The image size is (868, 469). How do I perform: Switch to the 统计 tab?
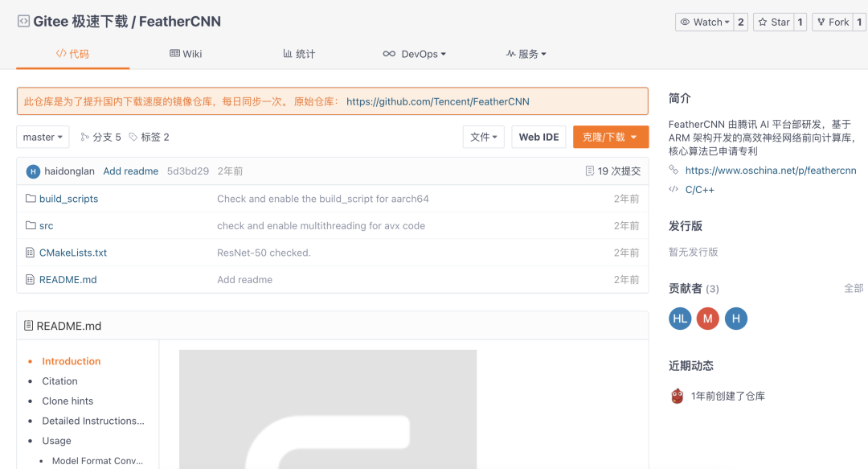(299, 54)
